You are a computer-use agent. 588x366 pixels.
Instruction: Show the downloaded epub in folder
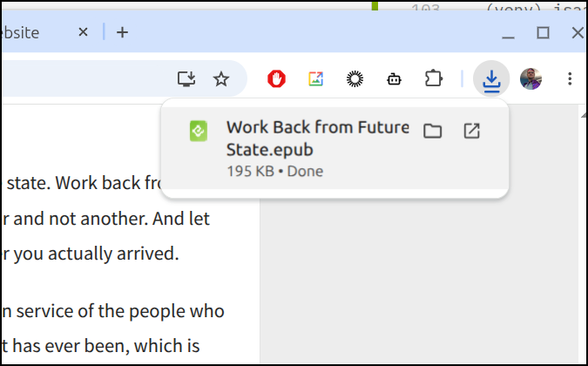coord(432,131)
